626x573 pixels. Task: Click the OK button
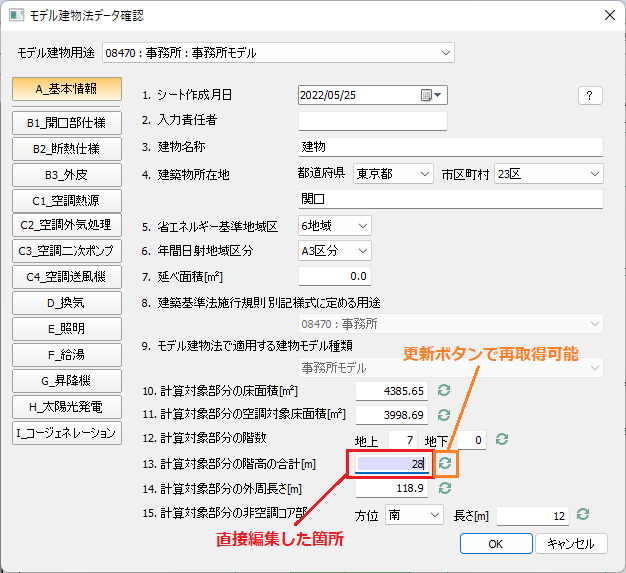(495, 543)
